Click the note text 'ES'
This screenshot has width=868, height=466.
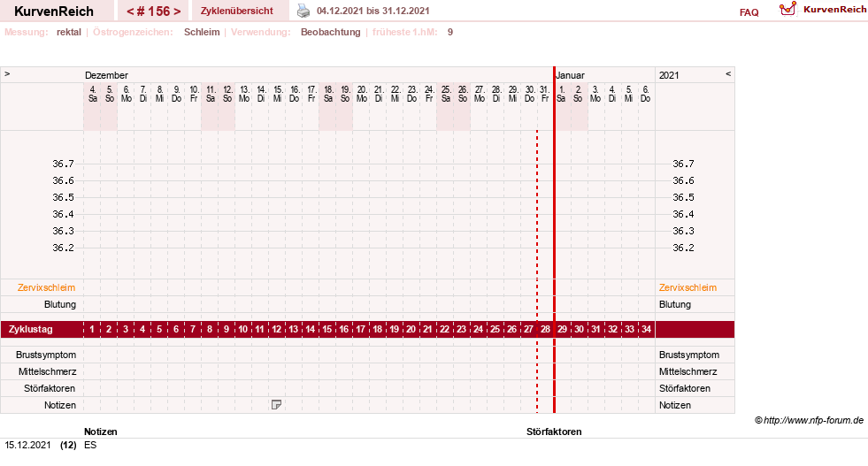tap(90, 445)
